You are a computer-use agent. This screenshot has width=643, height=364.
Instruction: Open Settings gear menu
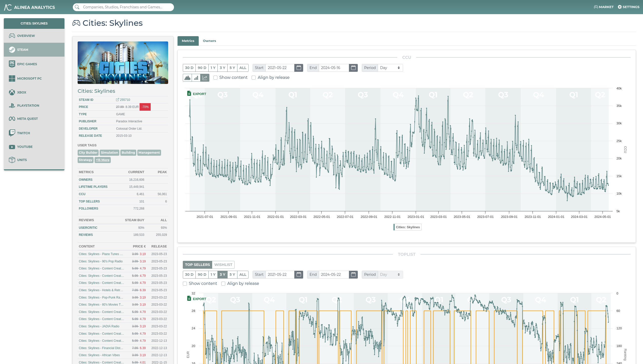(x=628, y=7)
